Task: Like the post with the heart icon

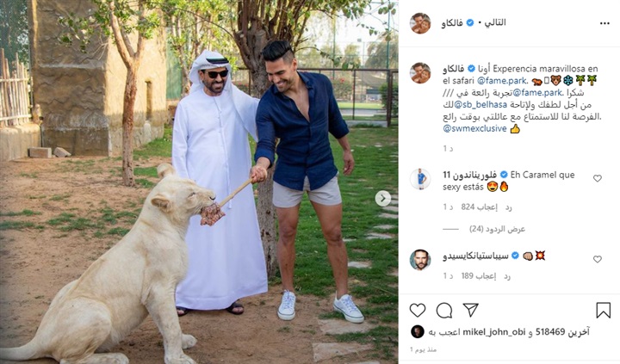Action: [417, 311]
